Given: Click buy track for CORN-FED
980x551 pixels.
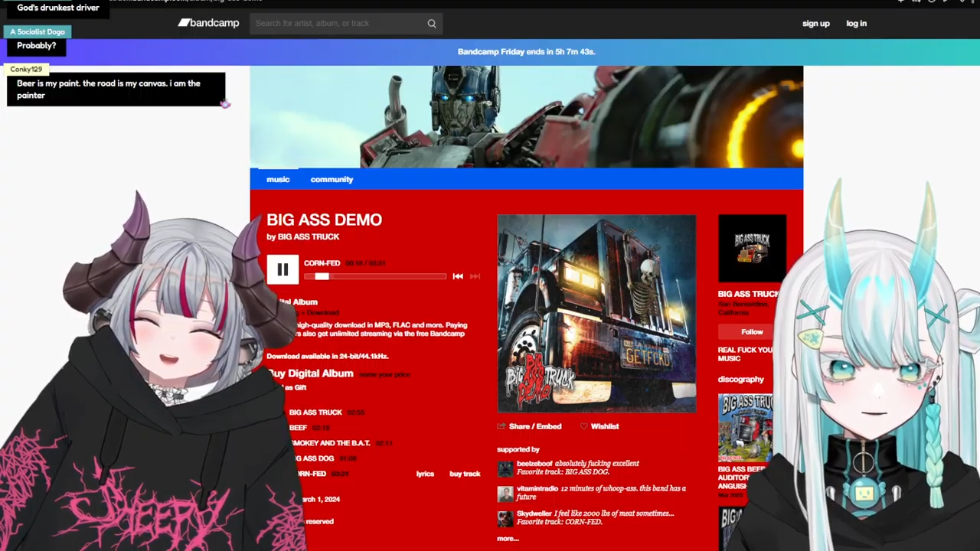Looking at the screenshot, I should (x=465, y=474).
